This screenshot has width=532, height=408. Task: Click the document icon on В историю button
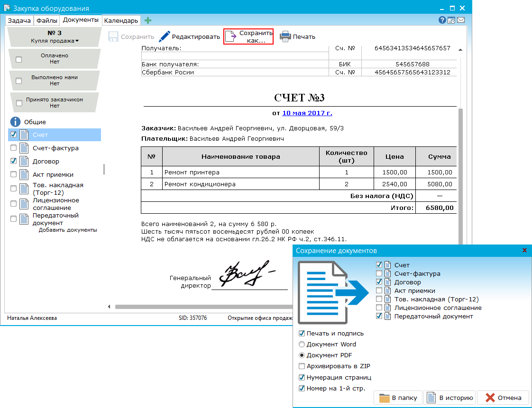(x=431, y=398)
